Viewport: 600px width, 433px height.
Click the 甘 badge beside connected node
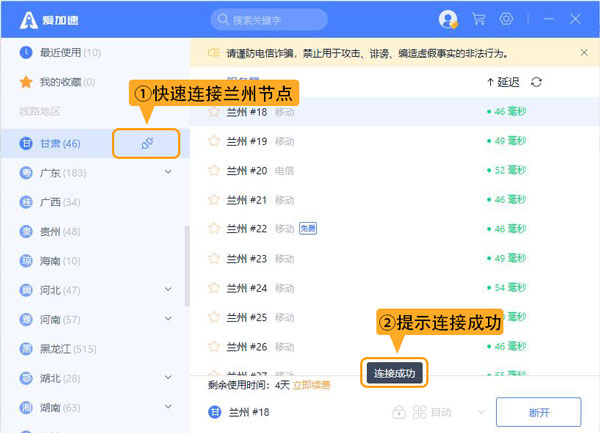click(215, 412)
